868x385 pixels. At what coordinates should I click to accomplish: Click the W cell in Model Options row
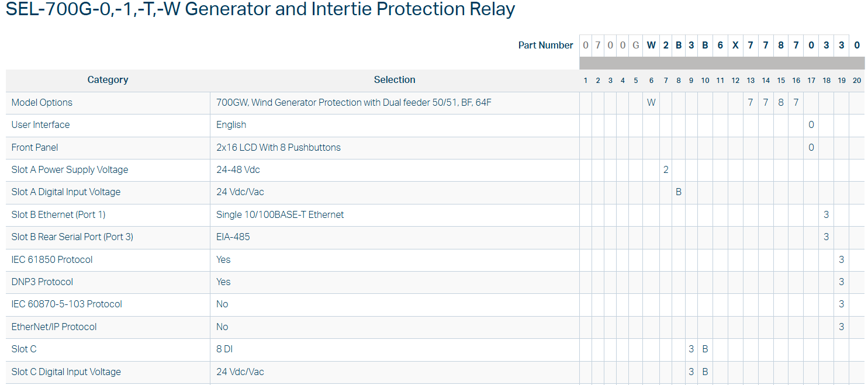(x=651, y=103)
